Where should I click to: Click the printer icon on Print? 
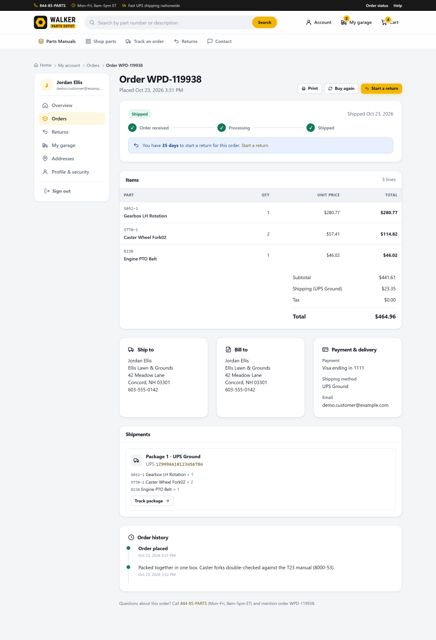coord(303,88)
